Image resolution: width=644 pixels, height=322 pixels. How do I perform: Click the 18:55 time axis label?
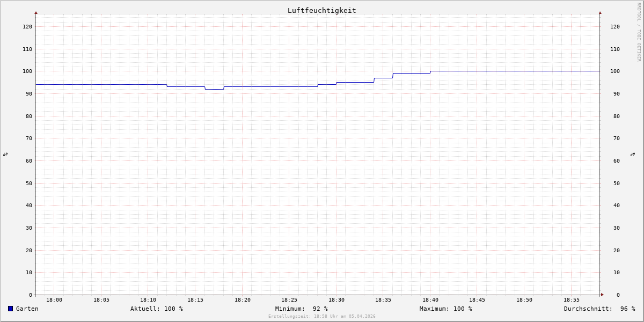point(572,300)
